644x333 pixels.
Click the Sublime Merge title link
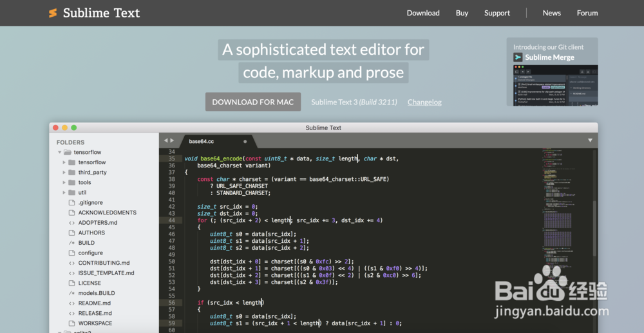(549, 57)
